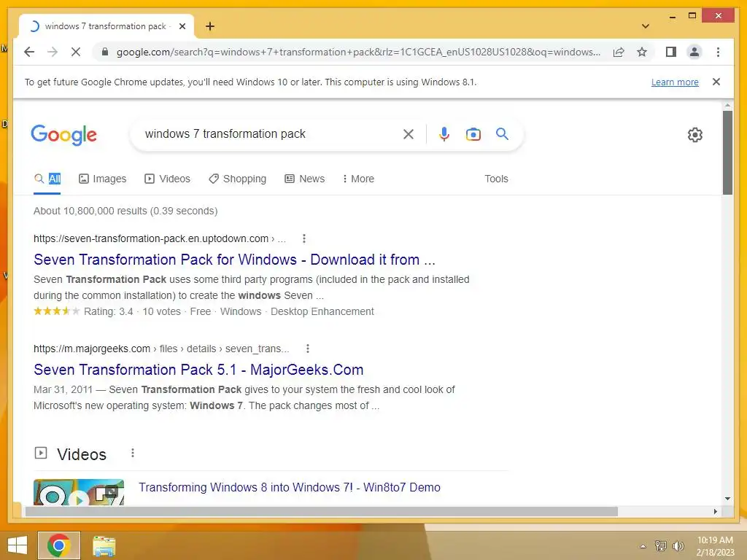
Task: Clear the search box text
Action: point(409,134)
